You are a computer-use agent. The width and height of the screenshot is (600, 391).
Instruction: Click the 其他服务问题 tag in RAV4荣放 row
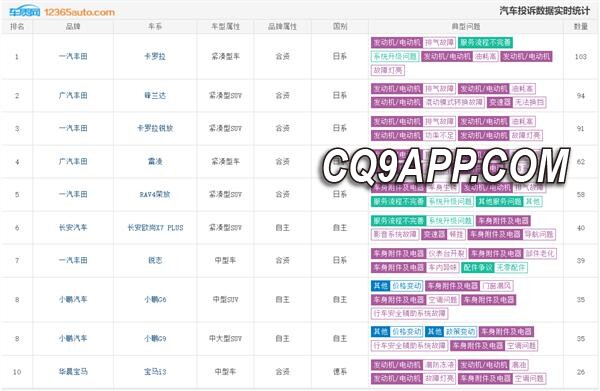(500, 201)
